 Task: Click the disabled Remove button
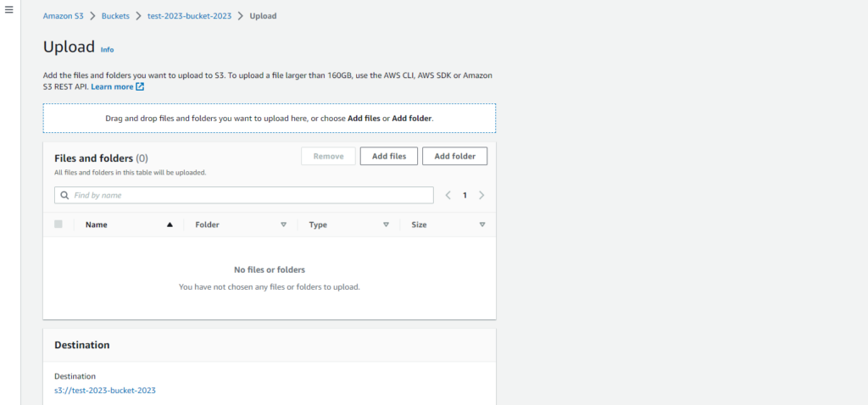point(328,156)
